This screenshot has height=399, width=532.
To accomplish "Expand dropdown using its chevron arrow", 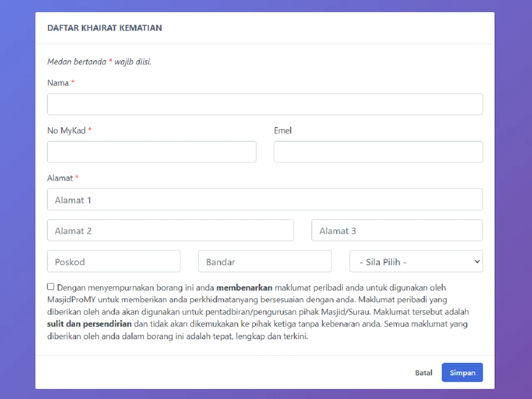I will (x=477, y=261).
